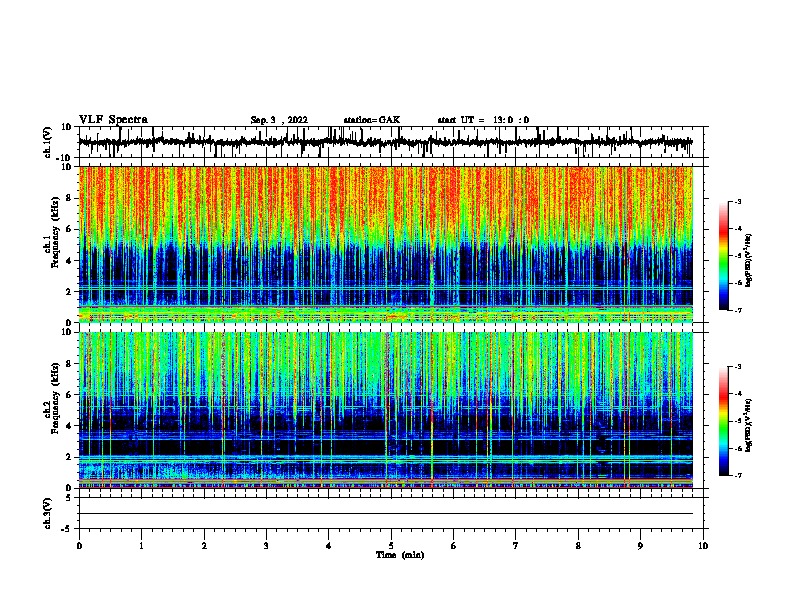
Task: Click the "VLF Spectra" title text
Action: (x=113, y=120)
